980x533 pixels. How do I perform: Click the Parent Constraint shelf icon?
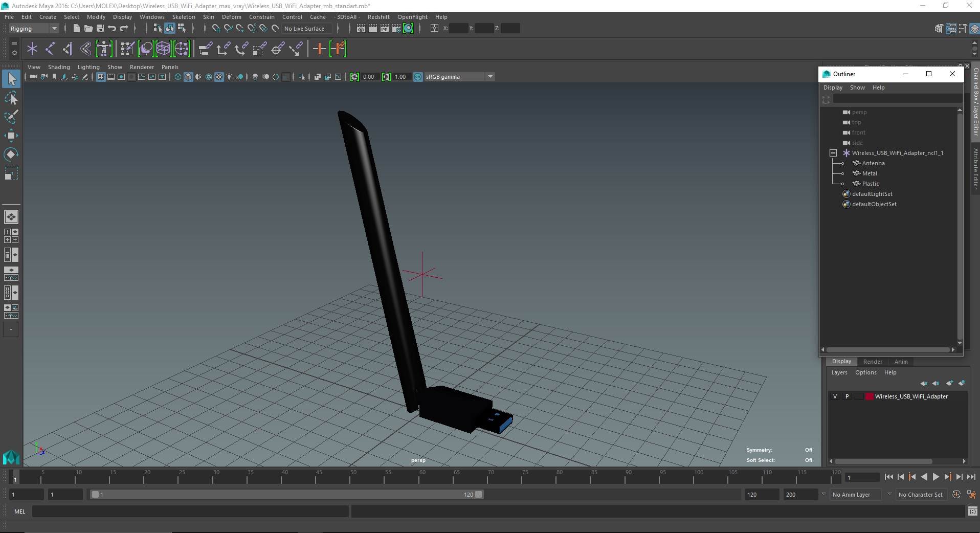[x=206, y=49]
